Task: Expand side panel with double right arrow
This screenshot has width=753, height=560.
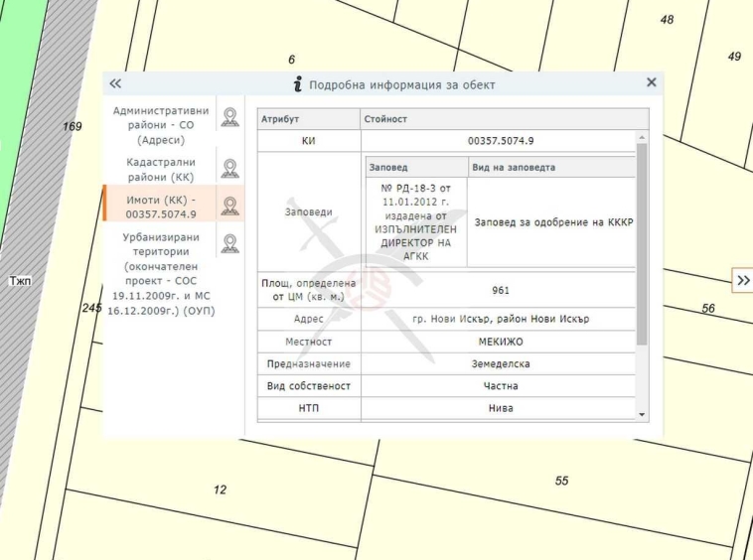Action: (742, 281)
